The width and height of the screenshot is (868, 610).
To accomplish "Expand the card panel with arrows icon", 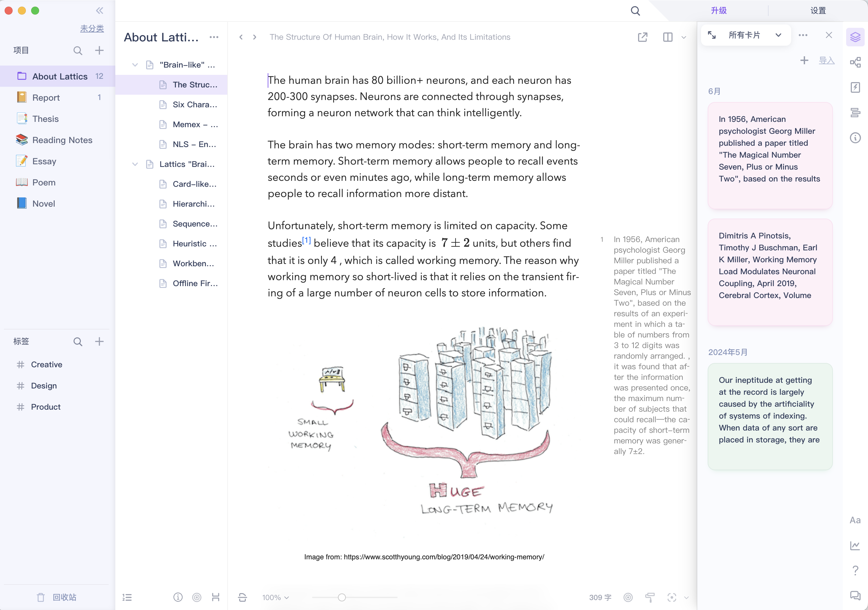I will coord(712,35).
